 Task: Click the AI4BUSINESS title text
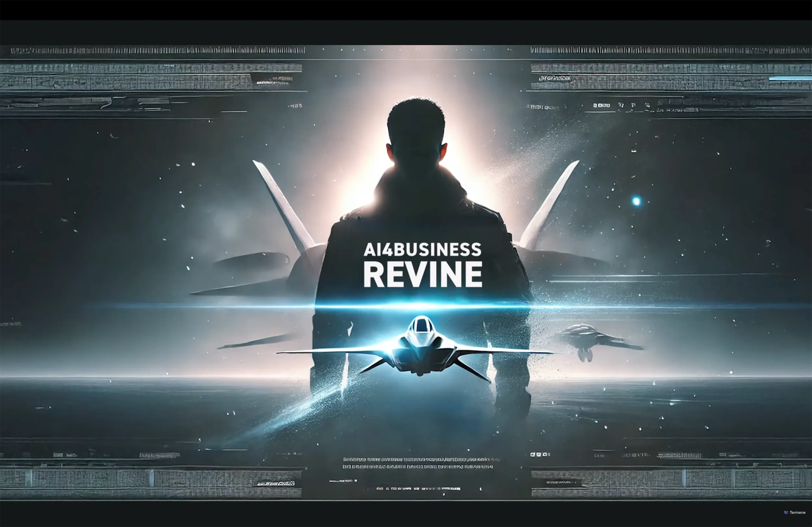(x=422, y=250)
